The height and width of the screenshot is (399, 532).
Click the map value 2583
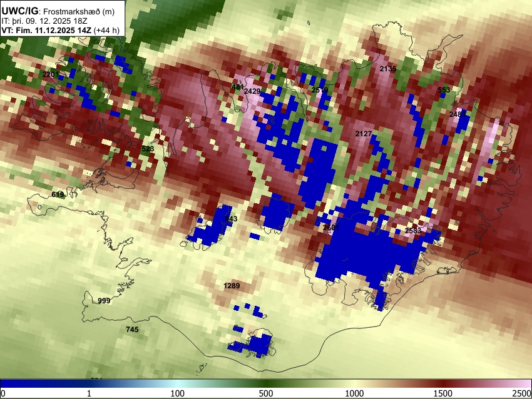click(413, 231)
